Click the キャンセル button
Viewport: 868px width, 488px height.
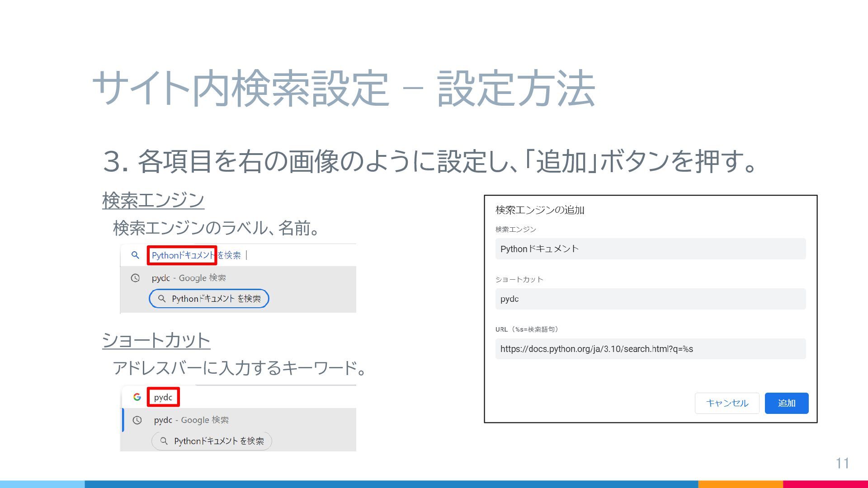726,403
